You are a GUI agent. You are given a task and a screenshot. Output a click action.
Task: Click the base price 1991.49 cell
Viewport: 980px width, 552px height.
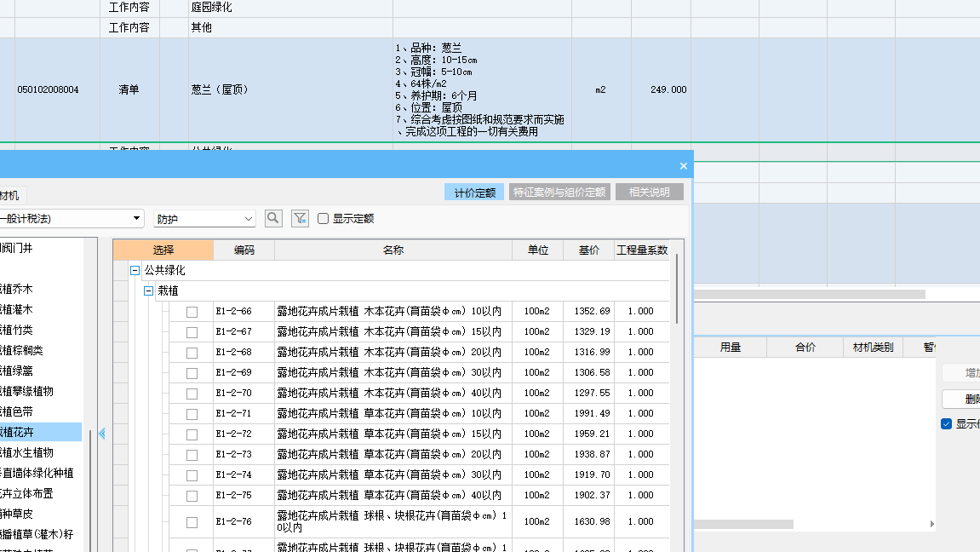point(588,413)
